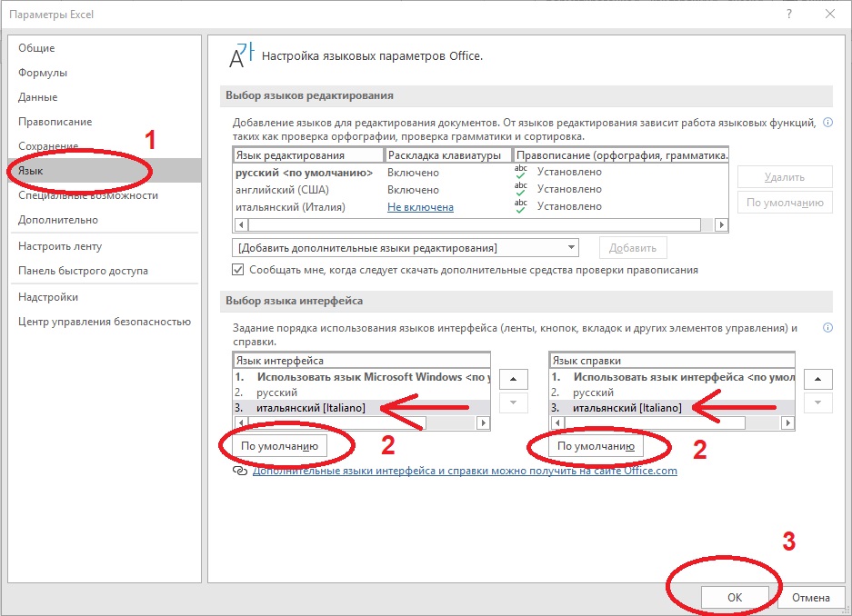Image resolution: width=852 pixels, height=616 pixels.
Task: Click the Не включена keyboard layout link
Action: pyautogui.click(x=420, y=206)
